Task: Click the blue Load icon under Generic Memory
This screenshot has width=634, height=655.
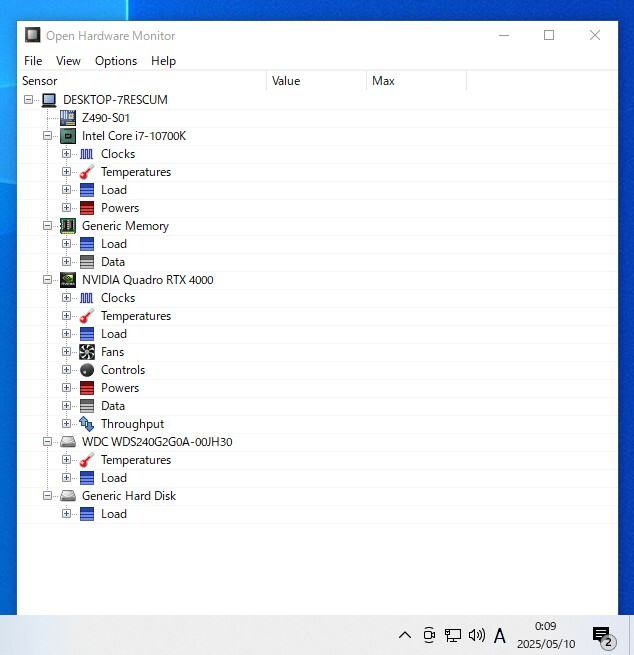Action: click(x=87, y=244)
